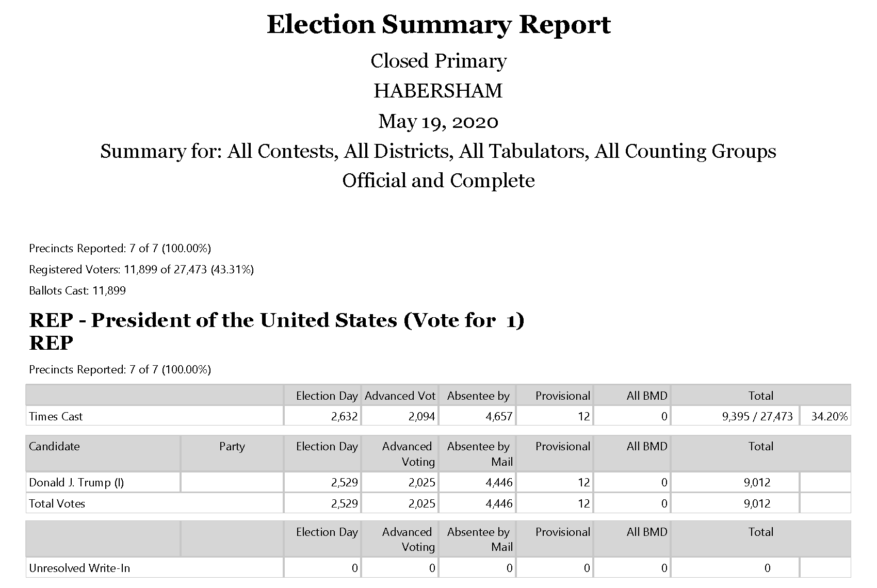Click the "Candidate" column header
This screenshot has height=588, width=877.
pyautogui.click(x=54, y=447)
